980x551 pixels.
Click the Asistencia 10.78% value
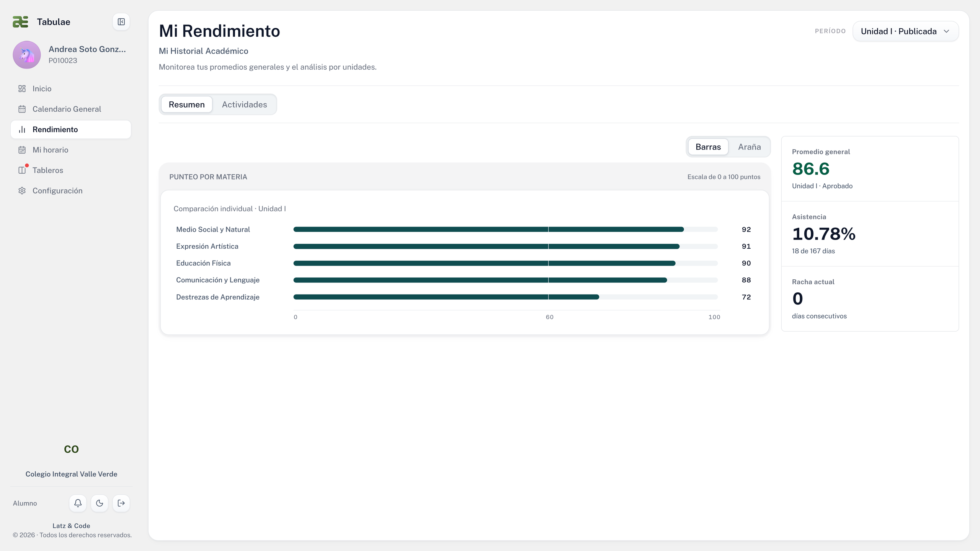point(824,234)
